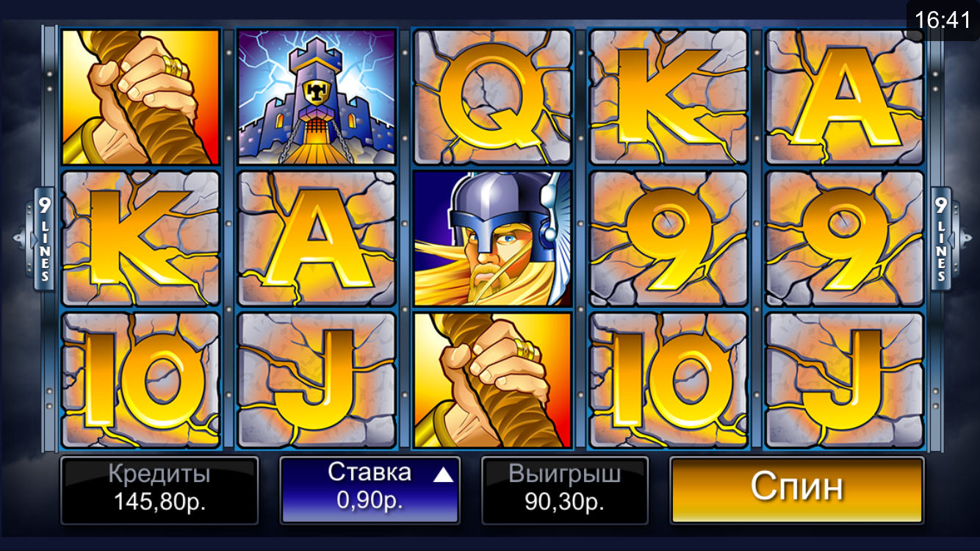Tap the K symbol in the first reel middle row

coord(140,239)
